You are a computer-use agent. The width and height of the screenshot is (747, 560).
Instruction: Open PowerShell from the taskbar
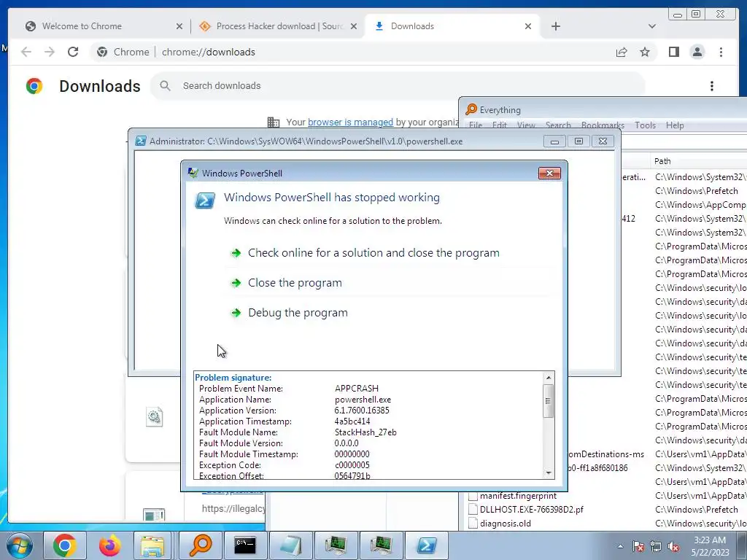click(426, 545)
